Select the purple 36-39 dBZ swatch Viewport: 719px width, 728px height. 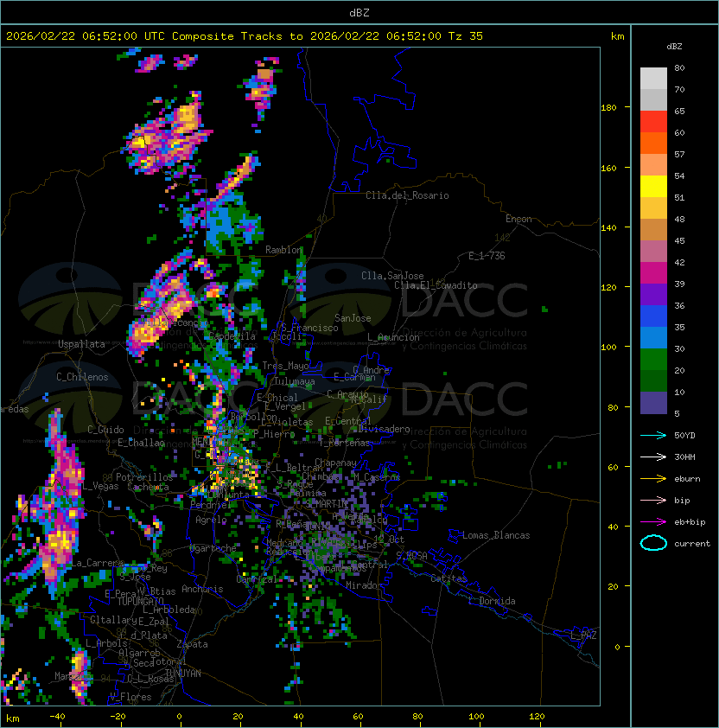(x=653, y=294)
